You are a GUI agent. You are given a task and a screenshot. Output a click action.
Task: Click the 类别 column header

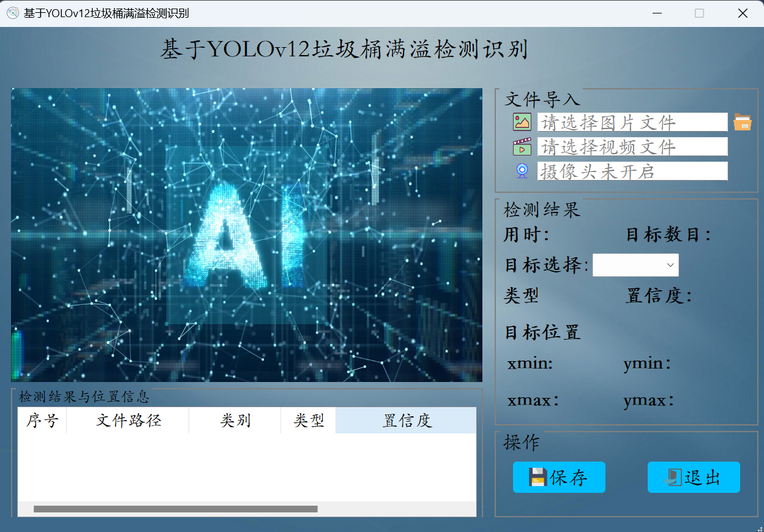(235, 421)
